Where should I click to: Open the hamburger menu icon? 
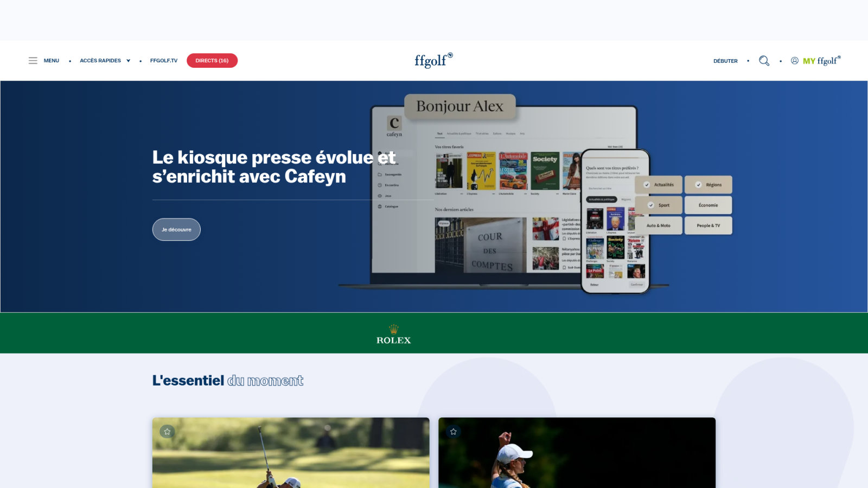33,61
